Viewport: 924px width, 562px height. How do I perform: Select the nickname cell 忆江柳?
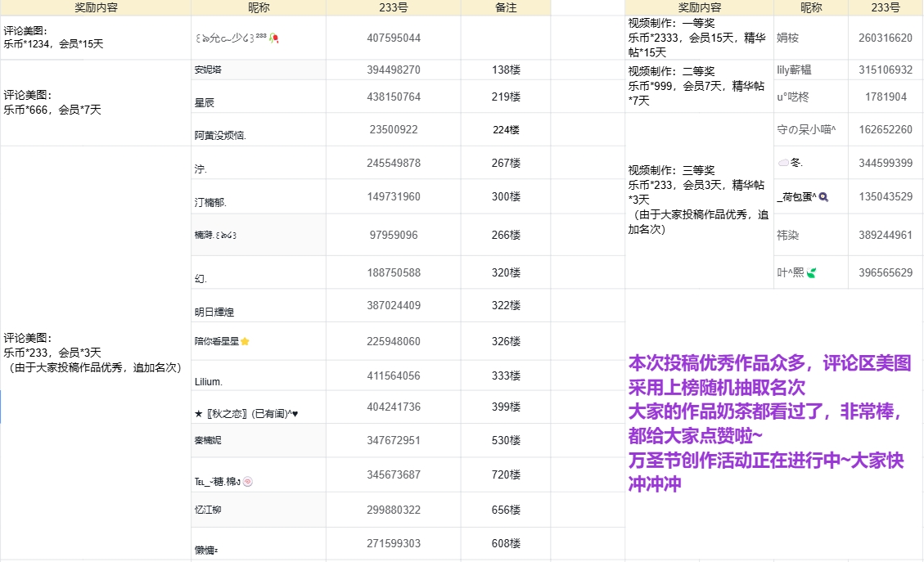259,510
